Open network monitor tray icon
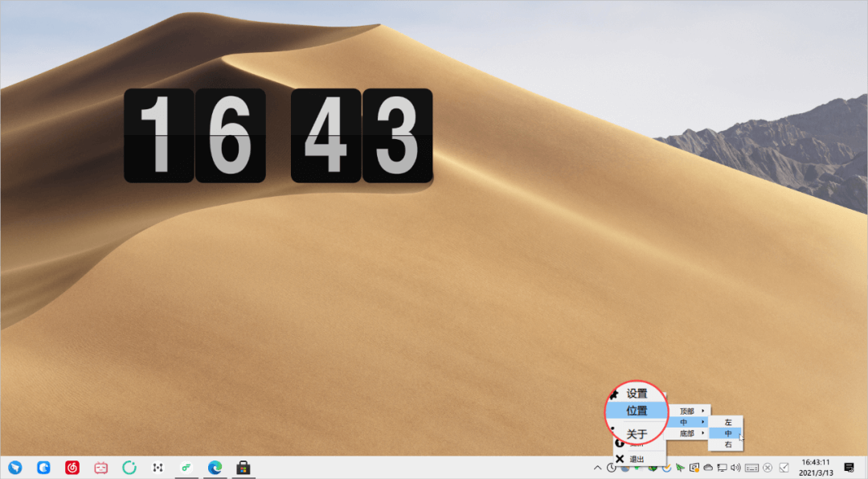This screenshot has width=868, height=479. 722,468
